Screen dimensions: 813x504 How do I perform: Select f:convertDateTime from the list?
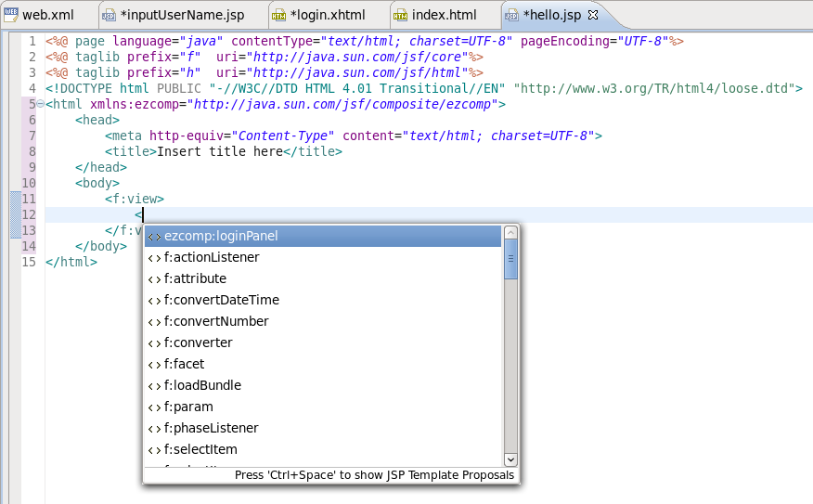(322, 300)
